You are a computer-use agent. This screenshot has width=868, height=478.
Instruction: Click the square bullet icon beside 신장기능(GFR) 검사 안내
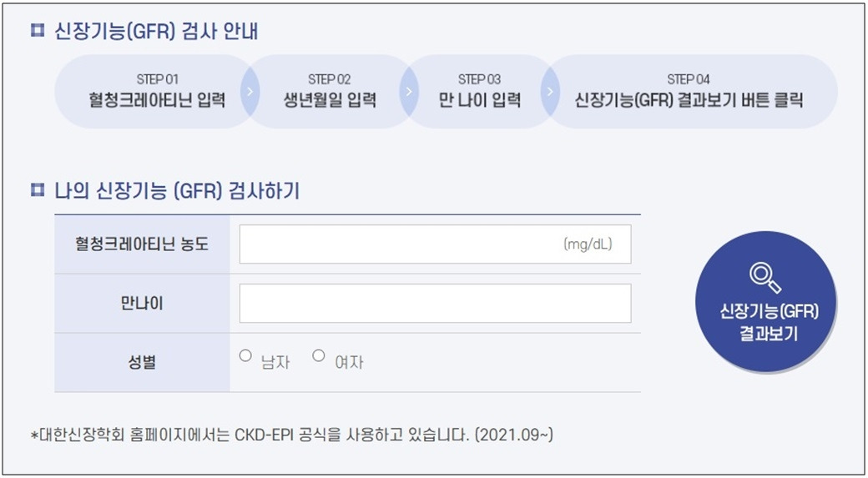(37, 32)
